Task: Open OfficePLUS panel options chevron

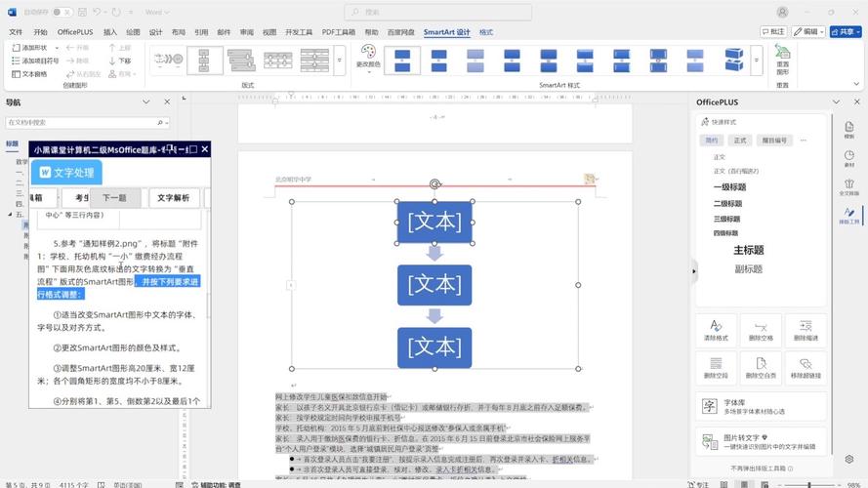Action: 836,102
